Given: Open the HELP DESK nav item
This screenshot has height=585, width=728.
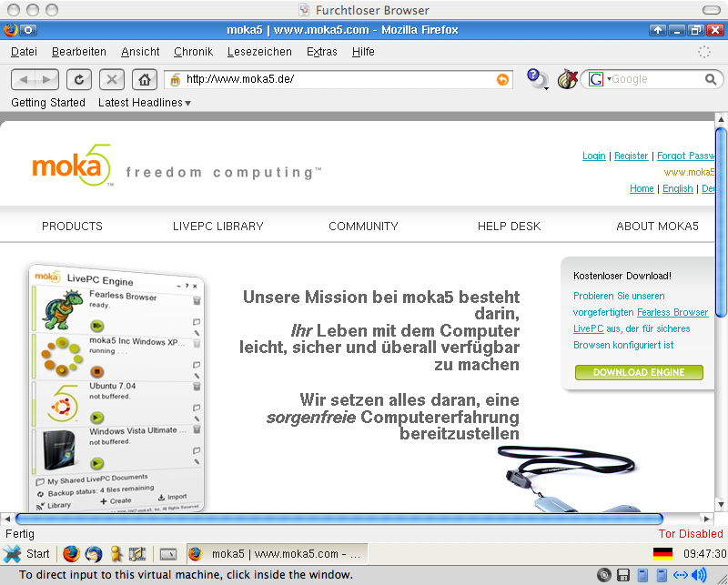Looking at the screenshot, I should coord(509,227).
